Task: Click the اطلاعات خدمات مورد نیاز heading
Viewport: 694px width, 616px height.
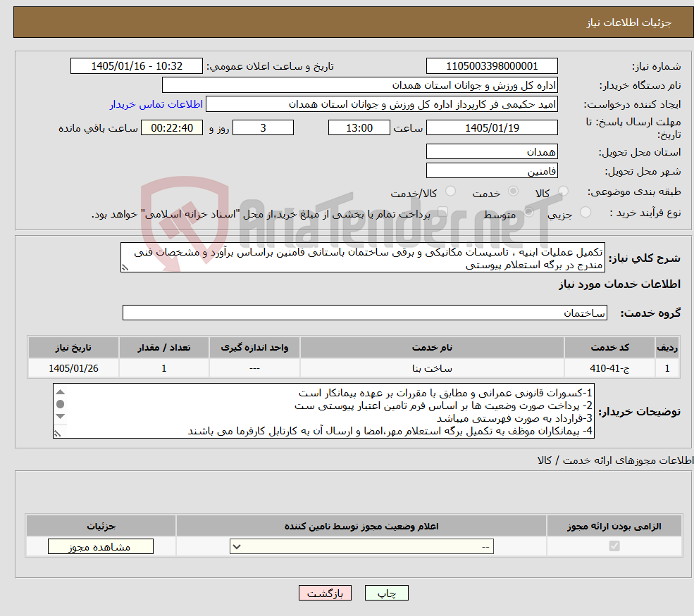Action: click(x=619, y=284)
